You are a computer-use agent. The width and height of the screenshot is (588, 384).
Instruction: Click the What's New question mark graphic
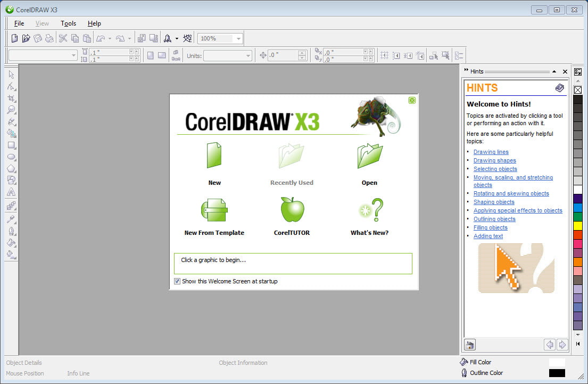click(x=371, y=210)
